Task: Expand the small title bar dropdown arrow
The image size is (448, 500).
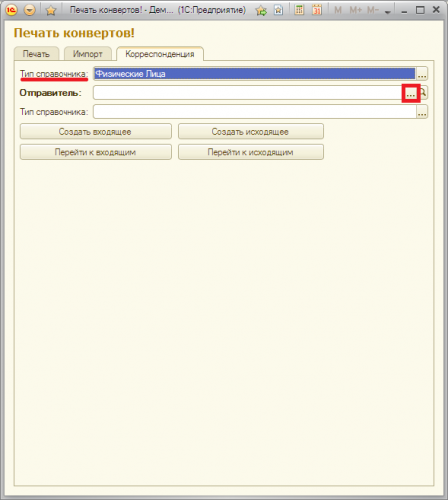Action: pos(387,12)
